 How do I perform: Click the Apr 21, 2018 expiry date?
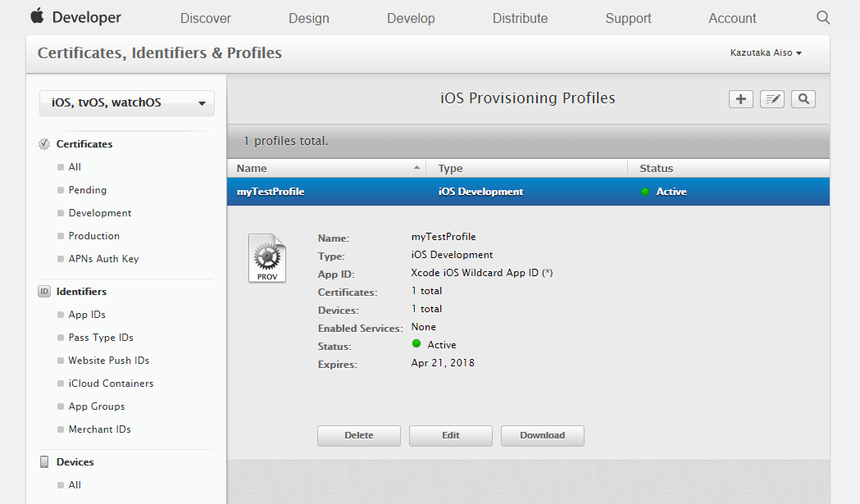click(x=443, y=362)
